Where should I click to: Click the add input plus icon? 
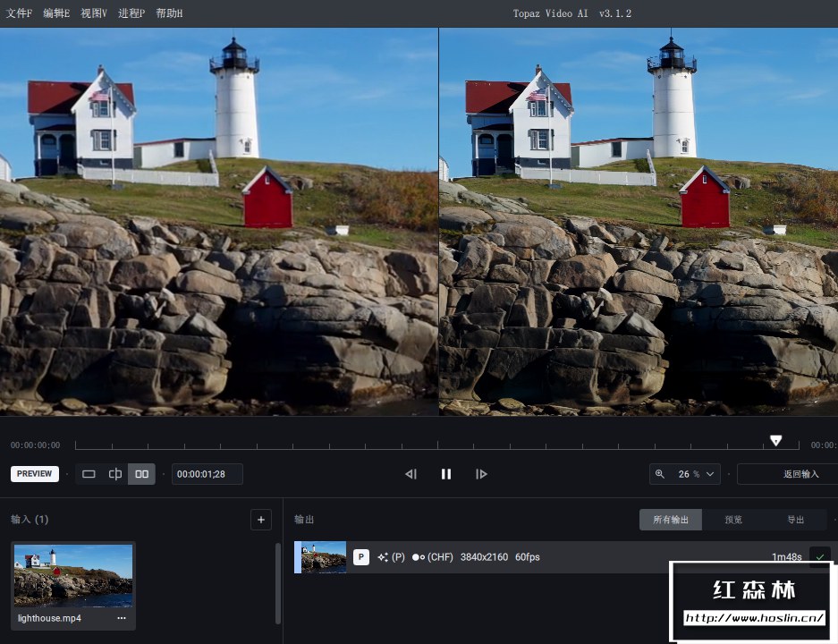click(260, 520)
